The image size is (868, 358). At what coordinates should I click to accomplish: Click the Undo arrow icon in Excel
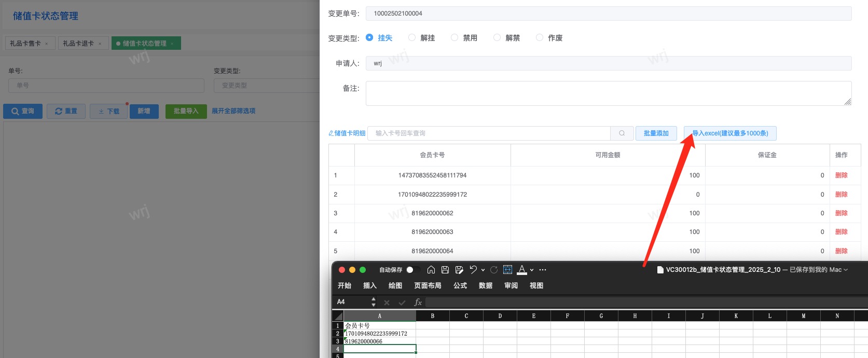tap(473, 270)
